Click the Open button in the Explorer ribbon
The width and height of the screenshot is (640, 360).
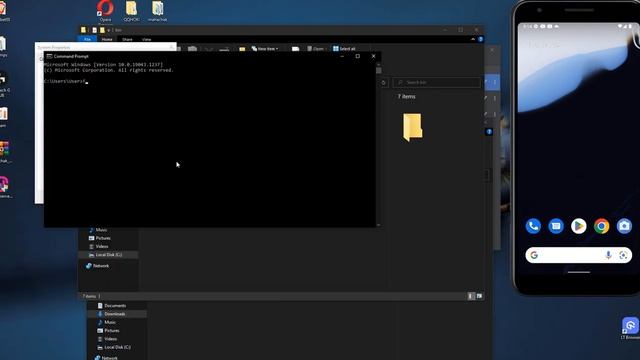tap(316, 49)
